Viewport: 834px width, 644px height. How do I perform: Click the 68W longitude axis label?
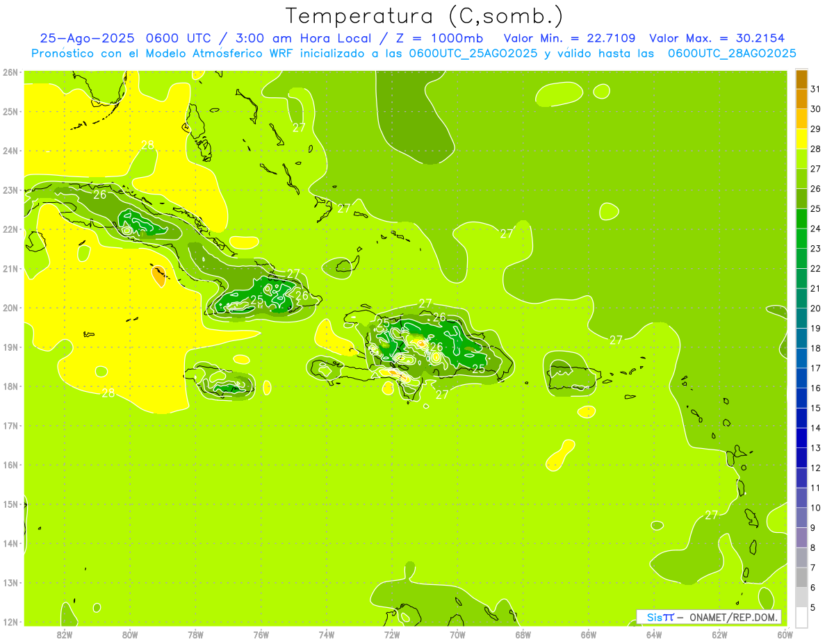click(523, 634)
